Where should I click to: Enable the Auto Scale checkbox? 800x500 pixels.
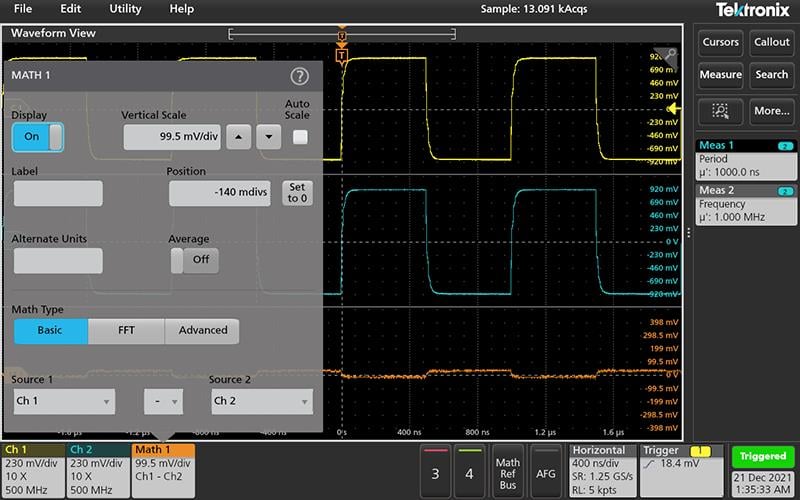click(x=300, y=137)
